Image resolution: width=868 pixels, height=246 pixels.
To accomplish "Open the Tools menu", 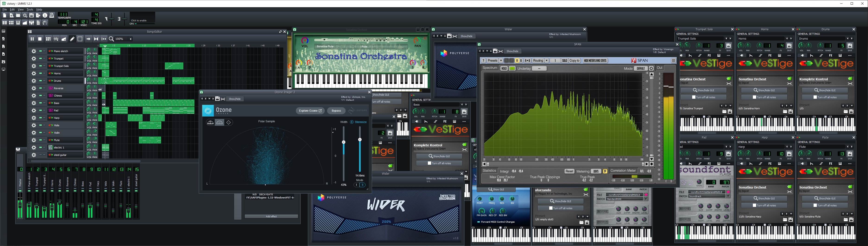I will (30, 9).
